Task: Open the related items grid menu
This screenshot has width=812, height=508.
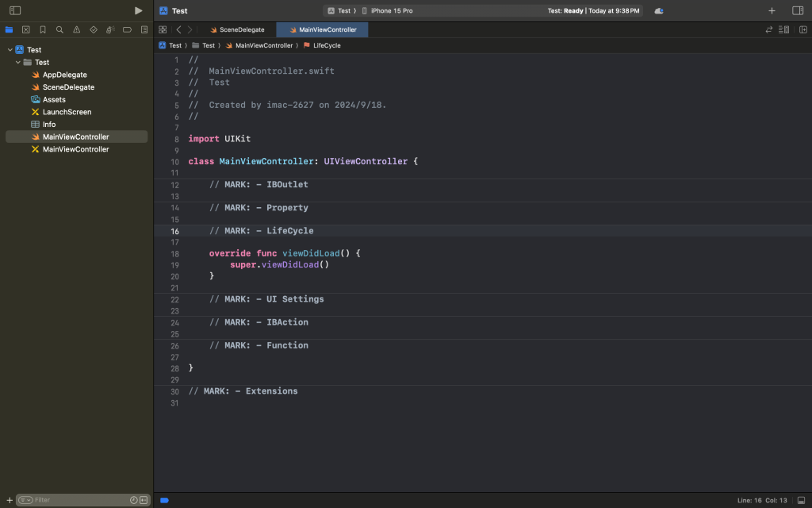Action: (163, 29)
